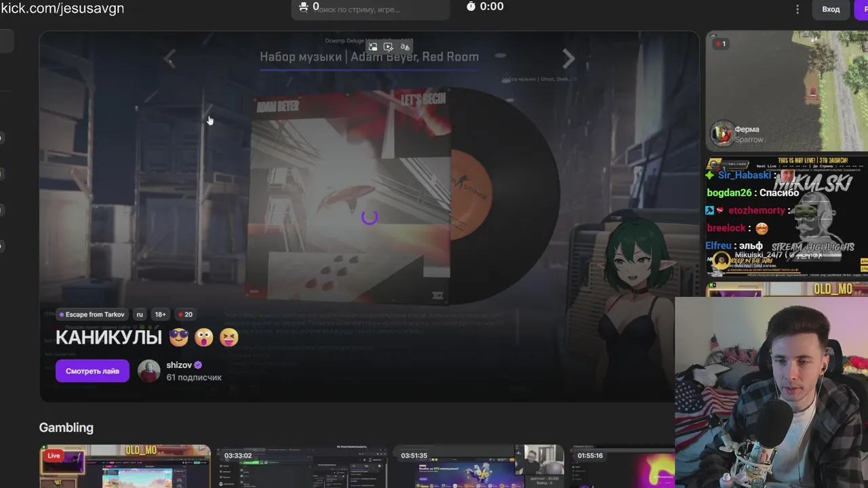
Task: Open the 03:33:02 video thumbnail
Action: tap(302, 466)
